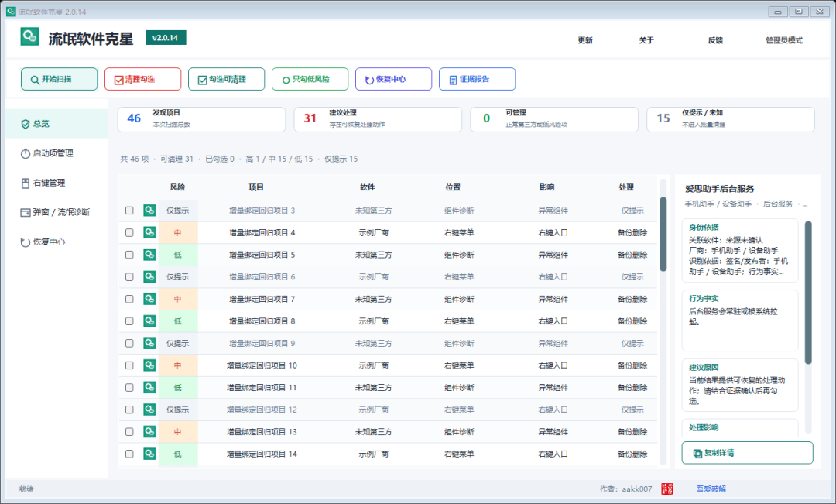Open 弹窗 / 流氓诊断 in sidebar
Image resolution: width=836 pixels, height=504 pixels.
tap(57, 212)
